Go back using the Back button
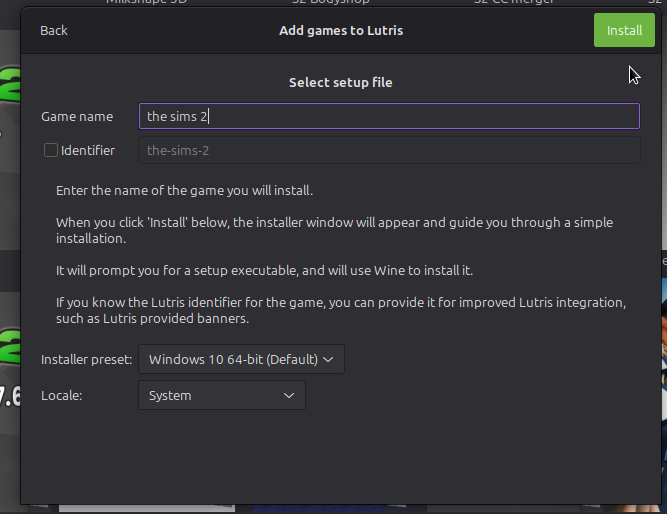Viewport: 667px width, 514px height. click(54, 30)
